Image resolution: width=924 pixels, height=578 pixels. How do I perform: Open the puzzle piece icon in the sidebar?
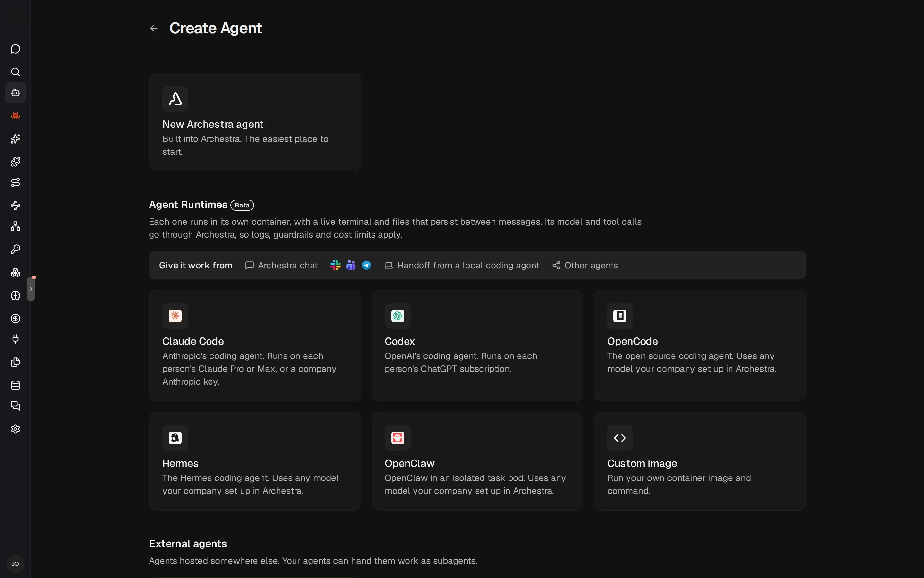(x=15, y=162)
